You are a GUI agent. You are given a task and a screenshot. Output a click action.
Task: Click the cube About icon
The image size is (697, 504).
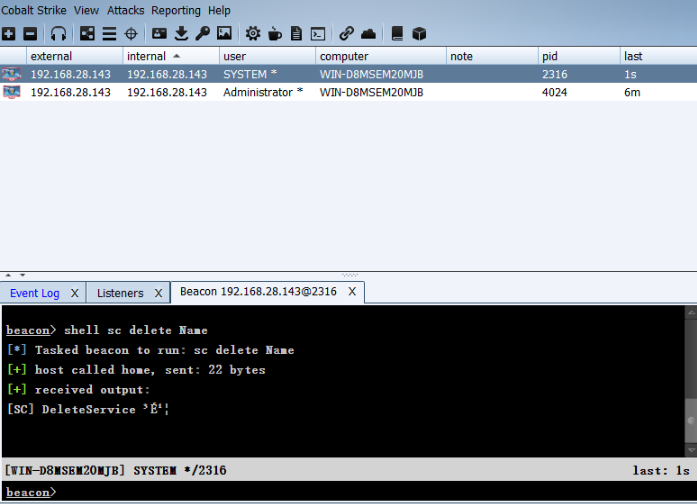pyautogui.click(x=419, y=34)
